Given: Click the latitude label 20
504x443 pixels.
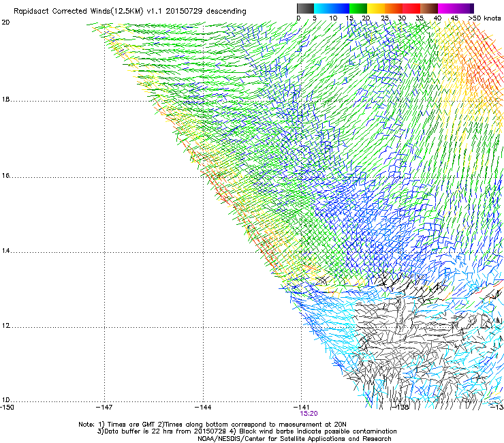Looking at the screenshot, I should pos(5,22).
